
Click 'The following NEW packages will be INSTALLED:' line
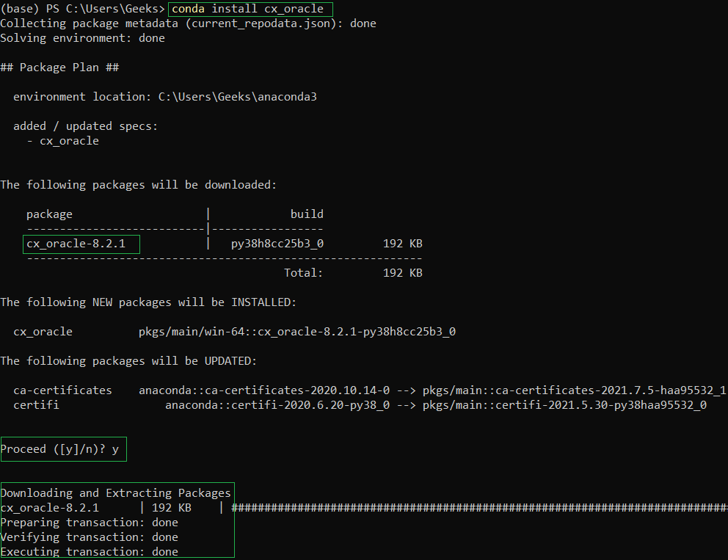tap(148, 302)
